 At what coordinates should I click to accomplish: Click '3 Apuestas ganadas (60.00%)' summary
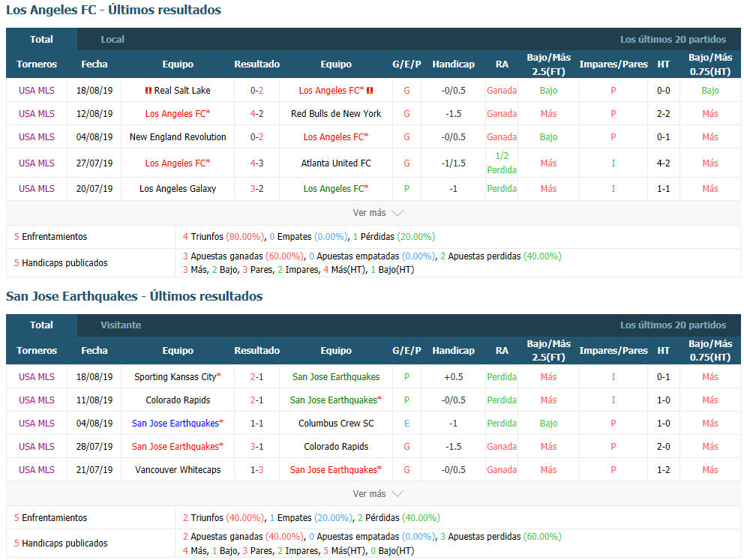pos(243,256)
